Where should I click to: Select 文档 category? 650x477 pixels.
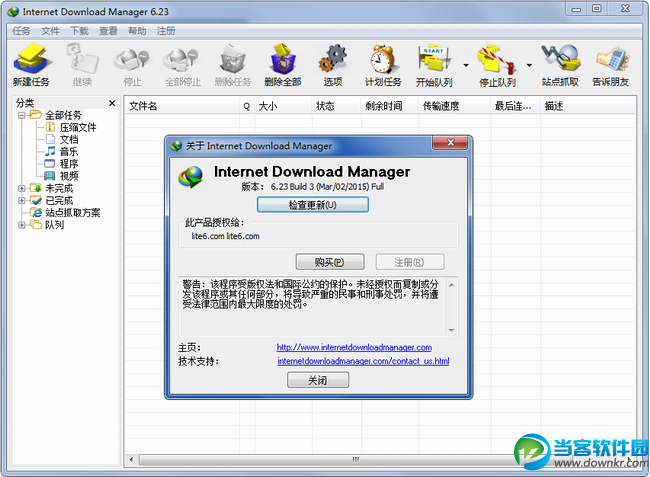pyautogui.click(x=69, y=139)
